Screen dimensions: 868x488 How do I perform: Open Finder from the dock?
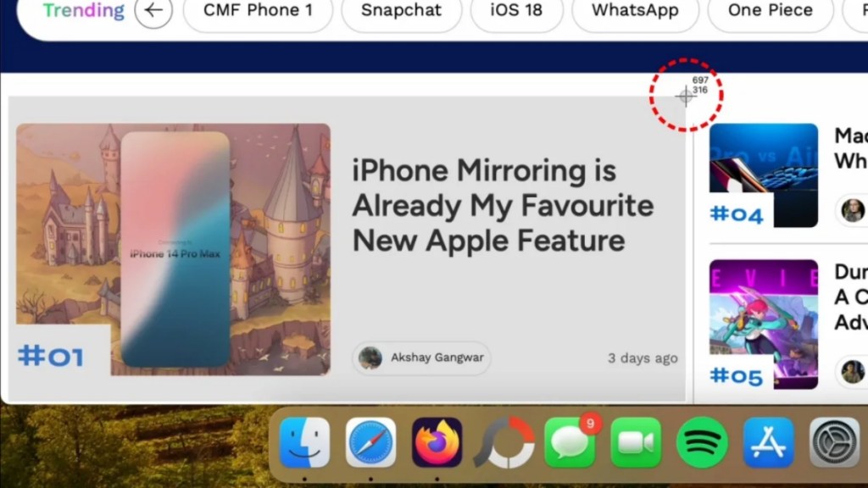(x=304, y=442)
